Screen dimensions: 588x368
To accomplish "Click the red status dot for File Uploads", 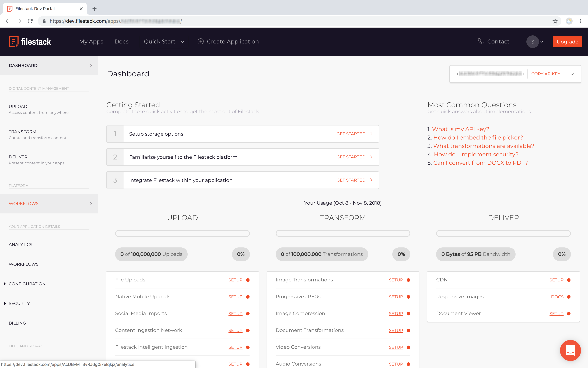I will (x=248, y=280).
